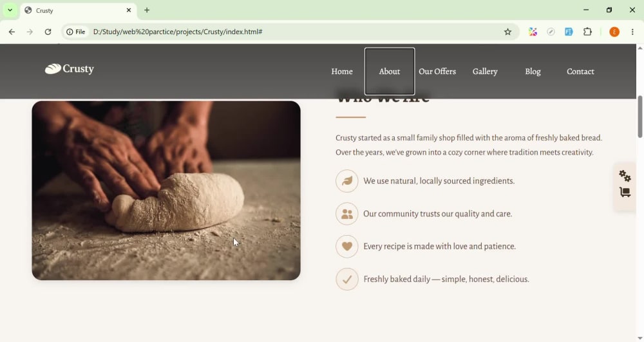Click the leaf icon for natural ingredients

point(347,181)
